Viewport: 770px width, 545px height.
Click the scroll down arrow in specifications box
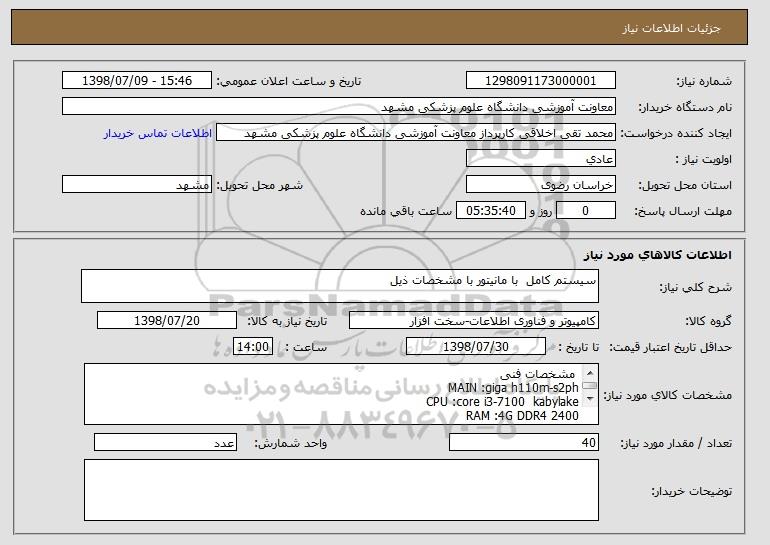coord(590,398)
